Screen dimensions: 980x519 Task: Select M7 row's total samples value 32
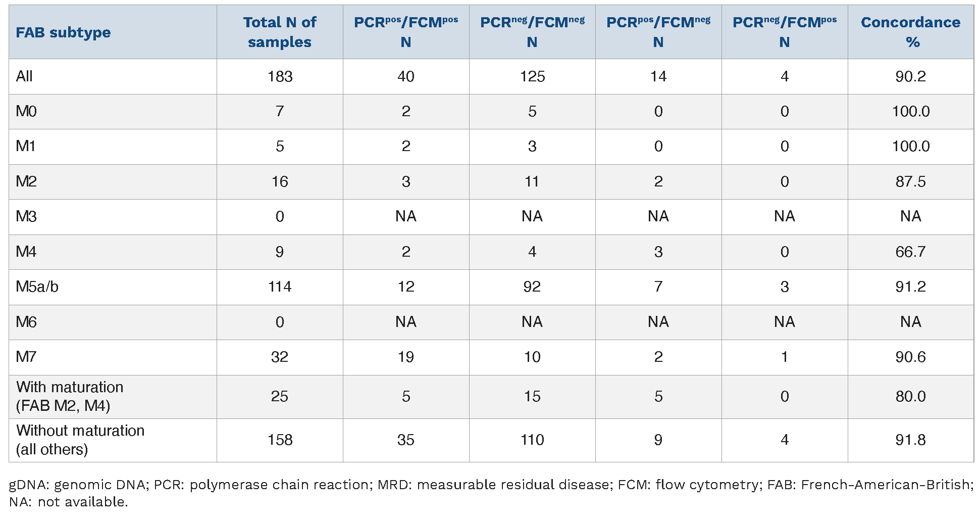click(x=280, y=357)
